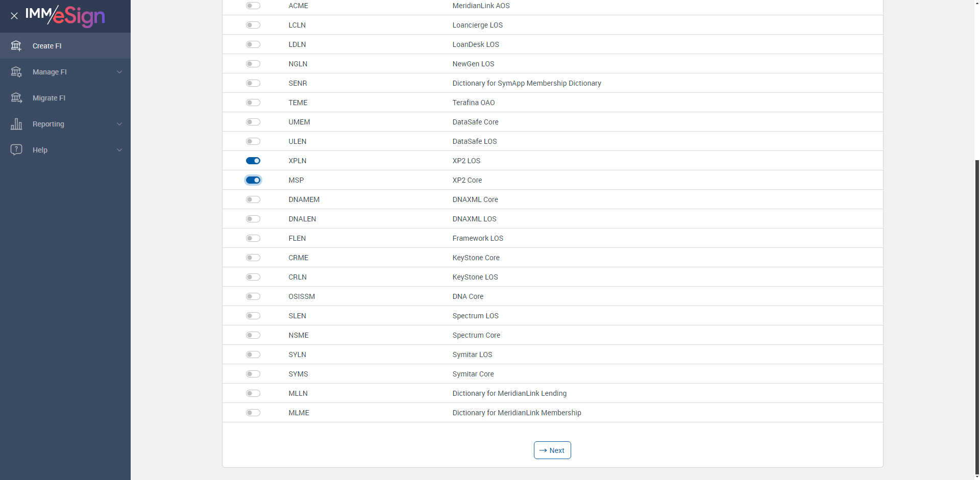Click the "Dictionary for SymApp Membership Dictionary" text
The width and height of the screenshot is (980, 480).
(x=527, y=83)
